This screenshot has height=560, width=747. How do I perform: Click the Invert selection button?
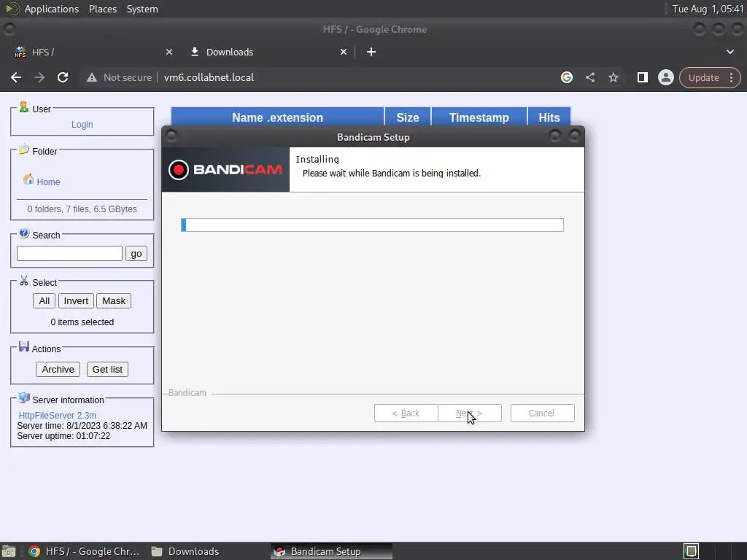point(76,301)
